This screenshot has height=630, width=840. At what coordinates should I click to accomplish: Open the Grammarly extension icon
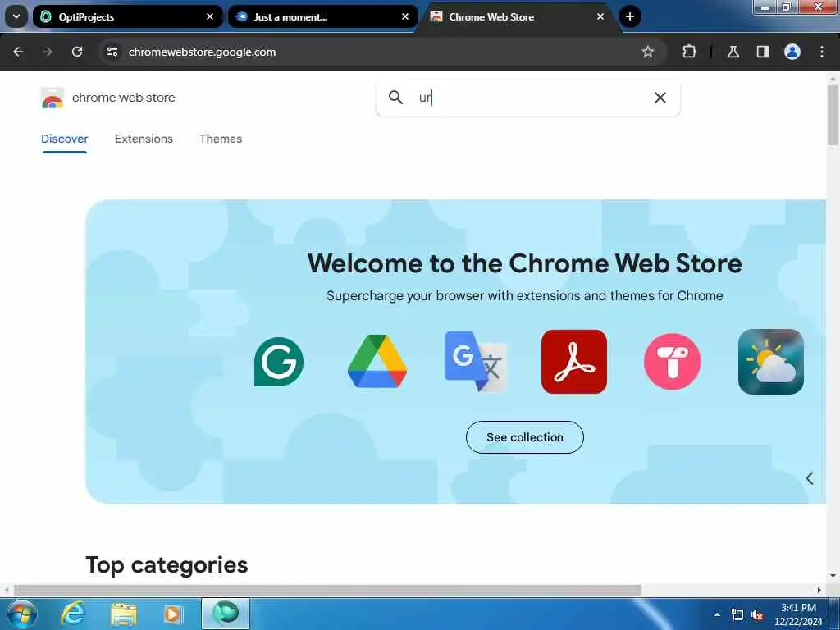click(279, 362)
